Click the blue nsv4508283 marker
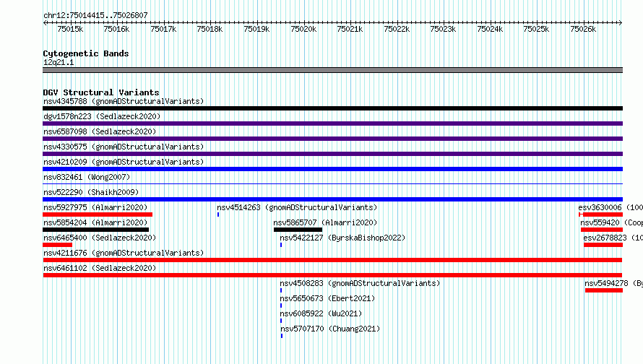The image size is (643, 364). tap(281, 290)
